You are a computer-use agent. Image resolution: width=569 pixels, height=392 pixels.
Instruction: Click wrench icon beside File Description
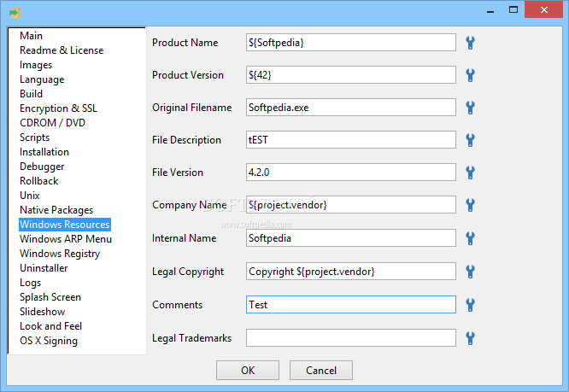[x=470, y=140]
